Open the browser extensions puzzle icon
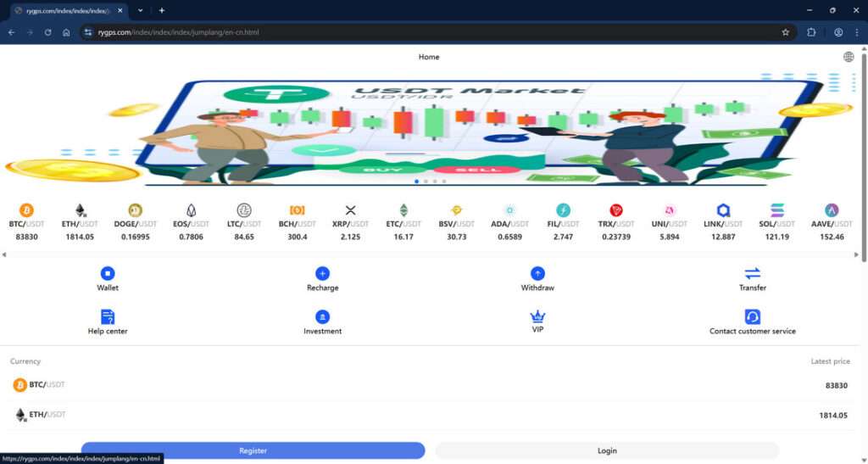The image size is (868, 464). pyautogui.click(x=811, y=32)
